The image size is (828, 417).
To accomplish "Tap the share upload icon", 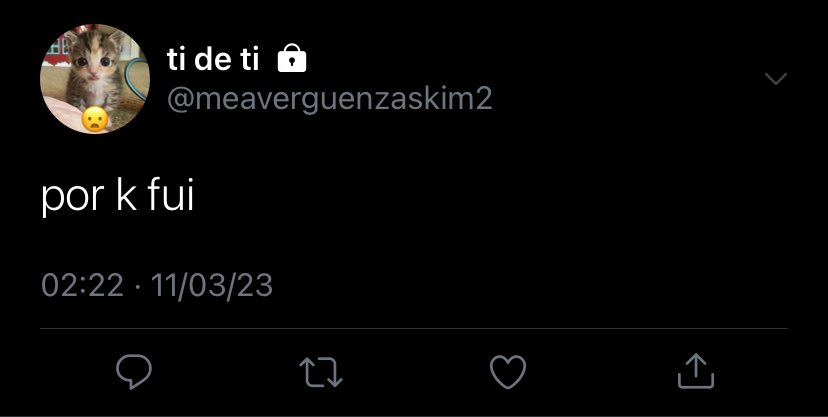I will coord(696,371).
